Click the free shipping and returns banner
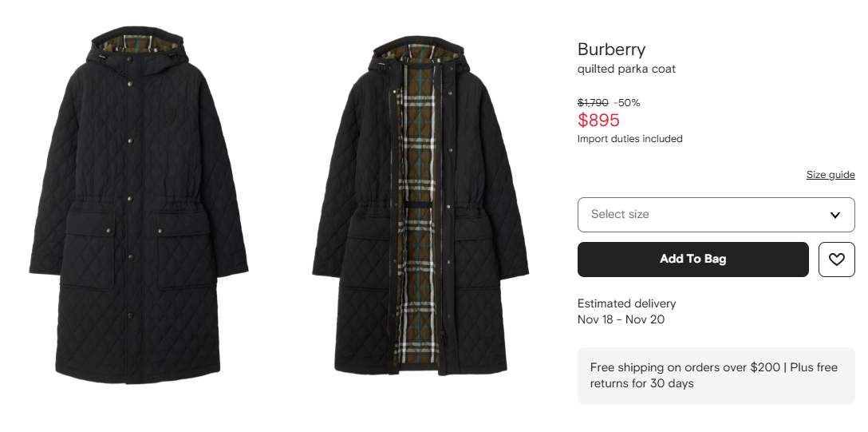Image resolution: width=868 pixels, height=432 pixels. 715,375
